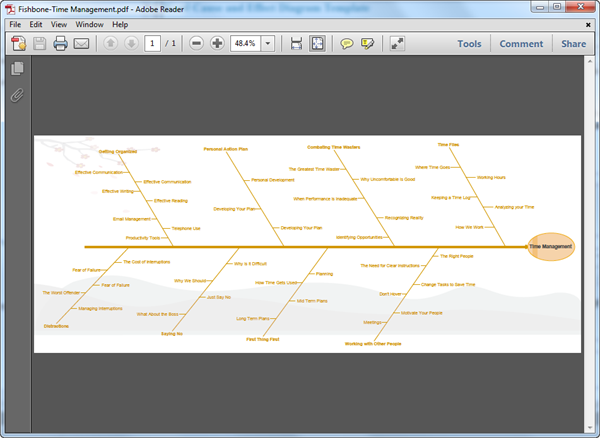Open the Window menu
This screenshot has width=600, height=438.
(x=90, y=24)
